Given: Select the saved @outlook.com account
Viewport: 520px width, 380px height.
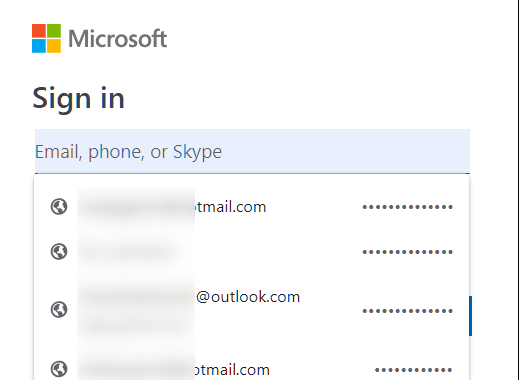Looking at the screenshot, I should 252,310.
